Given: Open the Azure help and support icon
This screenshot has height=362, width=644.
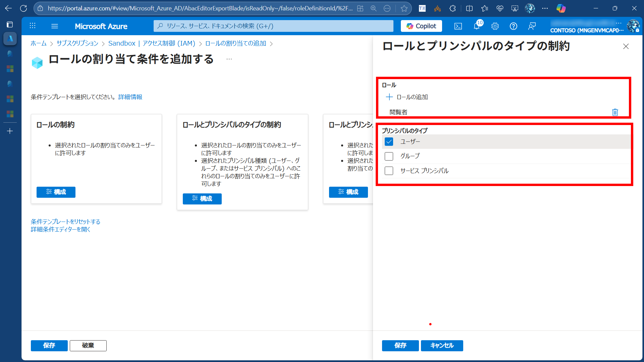Looking at the screenshot, I should point(514,26).
